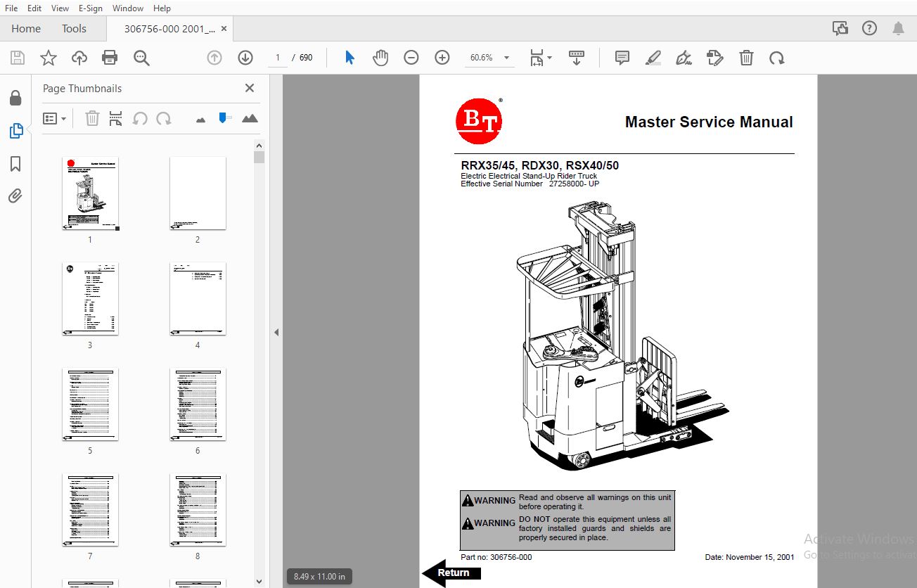Viewport: 917px width, 588px height.
Task: Click the thumbnails scrollbar down arrow
Action: click(x=259, y=582)
